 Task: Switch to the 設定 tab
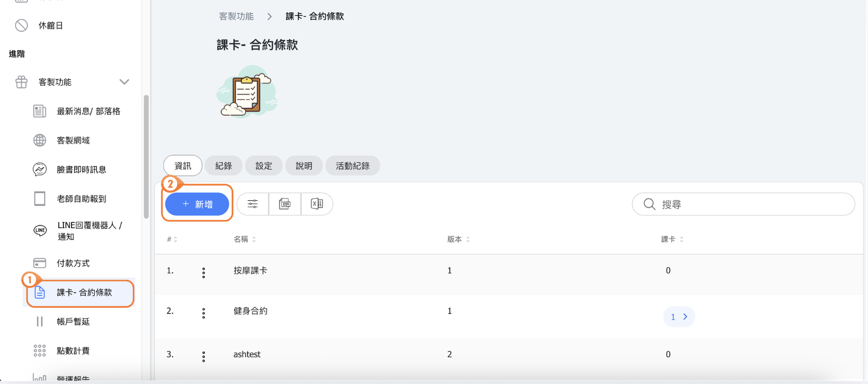click(x=263, y=166)
